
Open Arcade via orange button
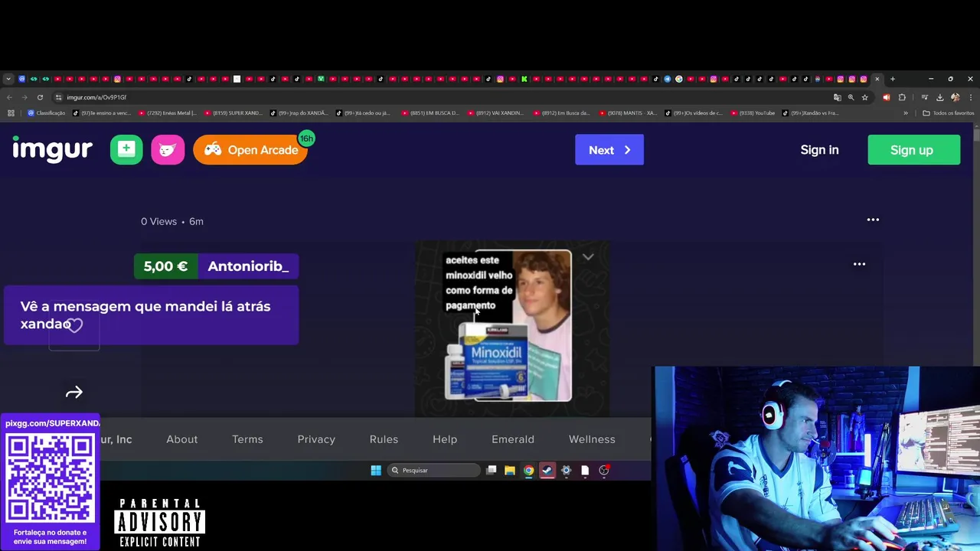250,150
